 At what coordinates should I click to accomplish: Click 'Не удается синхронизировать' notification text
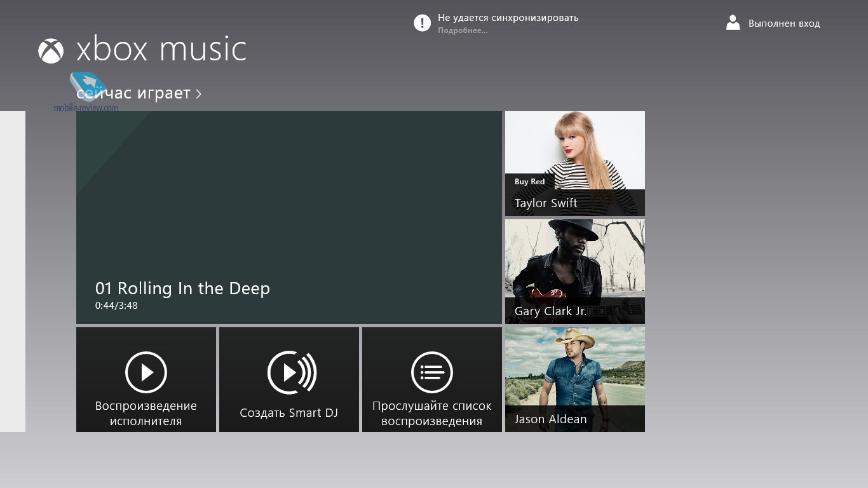click(508, 18)
